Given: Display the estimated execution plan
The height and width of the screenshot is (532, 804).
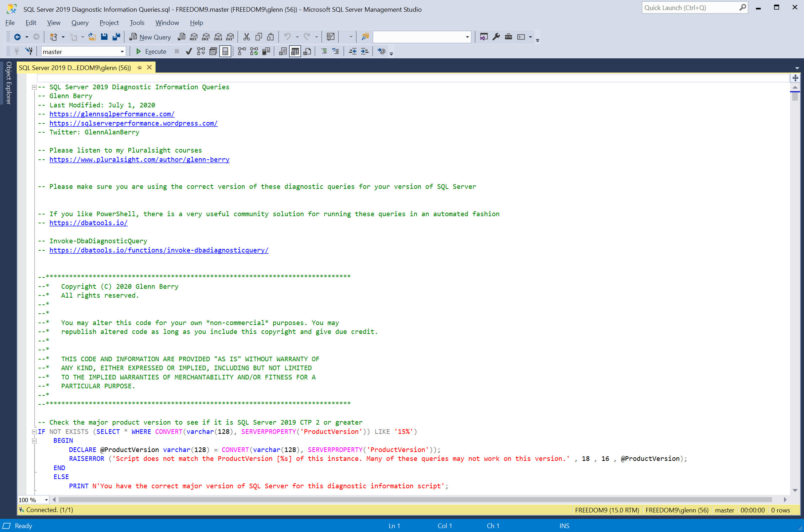Looking at the screenshot, I should tap(201, 51).
